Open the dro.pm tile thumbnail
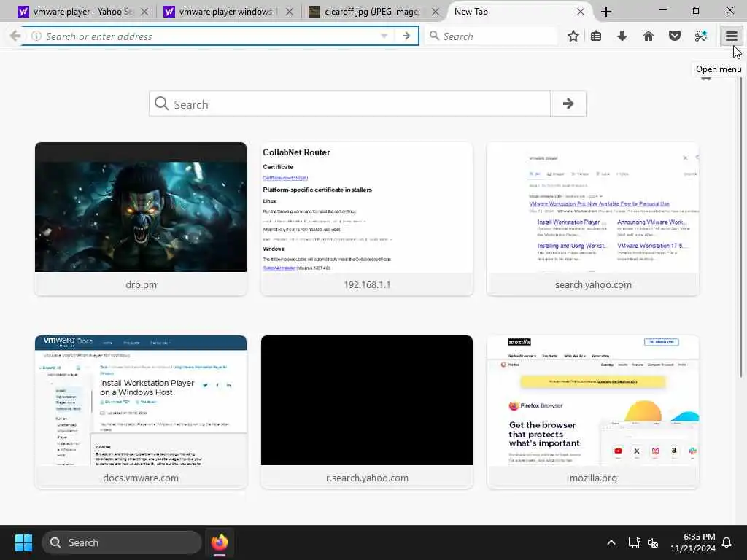The image size is (747, 560). point(141,207)
